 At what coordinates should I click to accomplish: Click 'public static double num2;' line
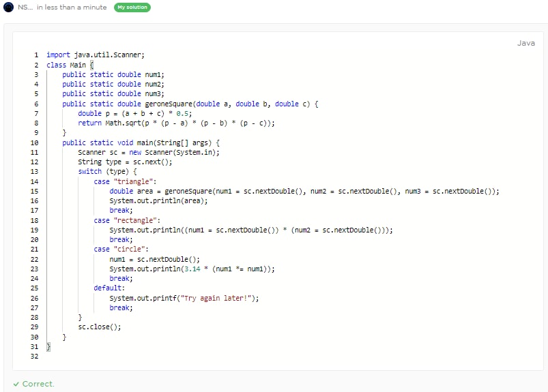(x=113, y=84)
